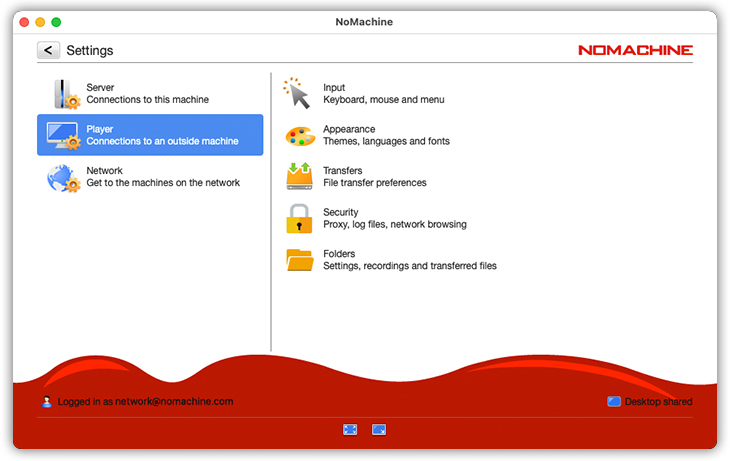Open Security via the padlock icon
730x461 pixels.
(x=300, y=218)
